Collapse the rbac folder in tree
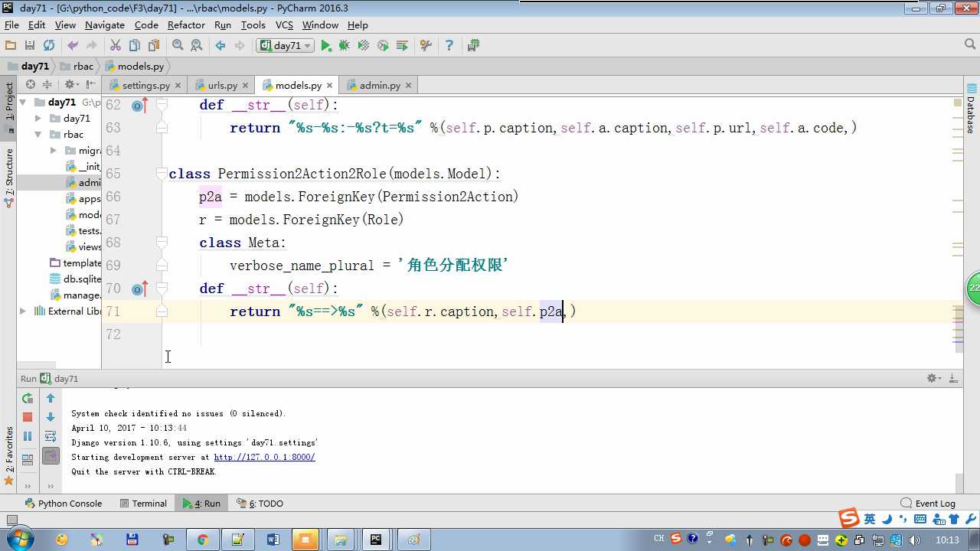980x551 pixels. pos(38,135)
